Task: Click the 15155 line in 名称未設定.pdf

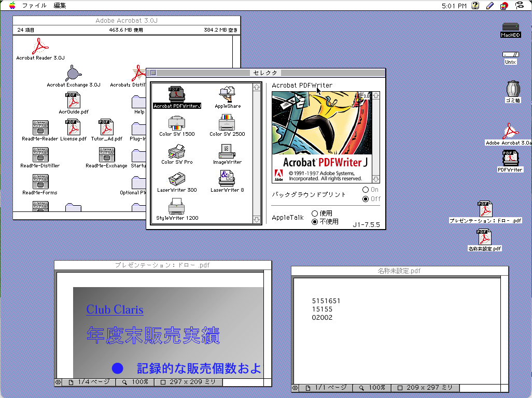Action: click(322, 309)
